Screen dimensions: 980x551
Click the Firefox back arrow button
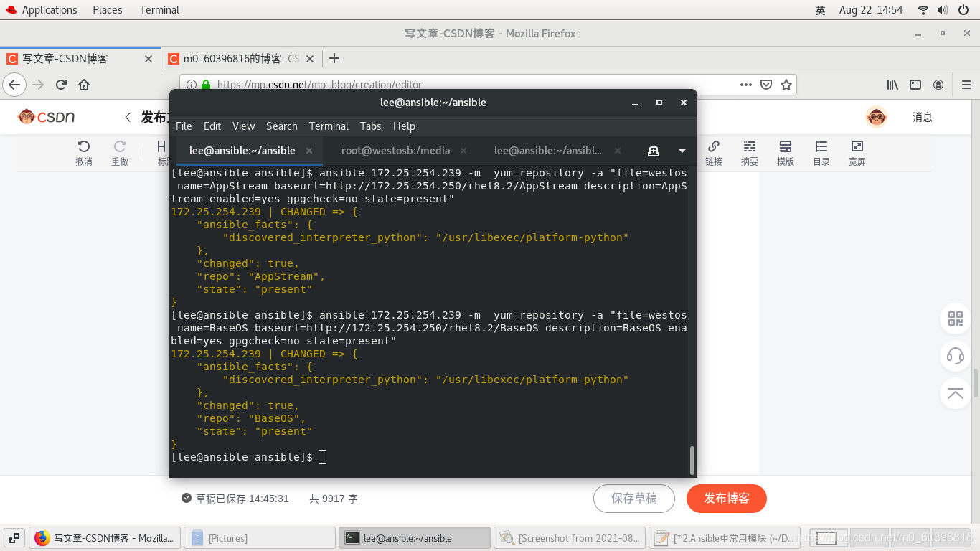[14, 85]
